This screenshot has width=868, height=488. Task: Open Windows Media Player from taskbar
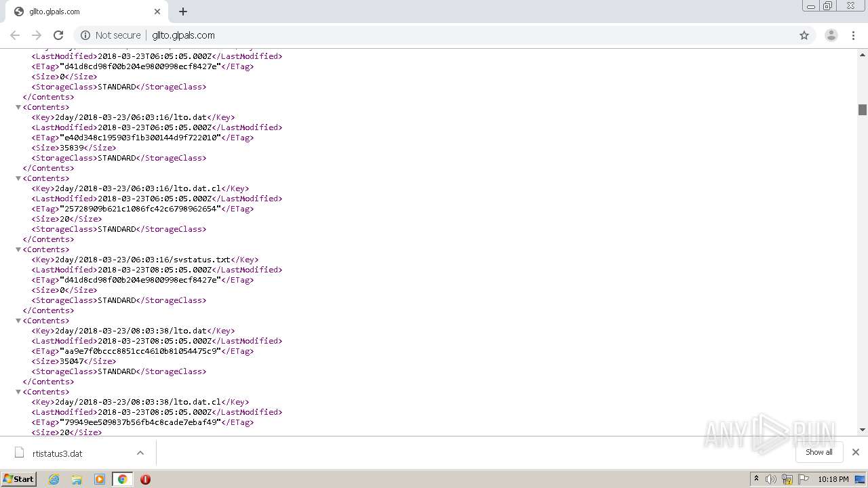coord(100,479)
